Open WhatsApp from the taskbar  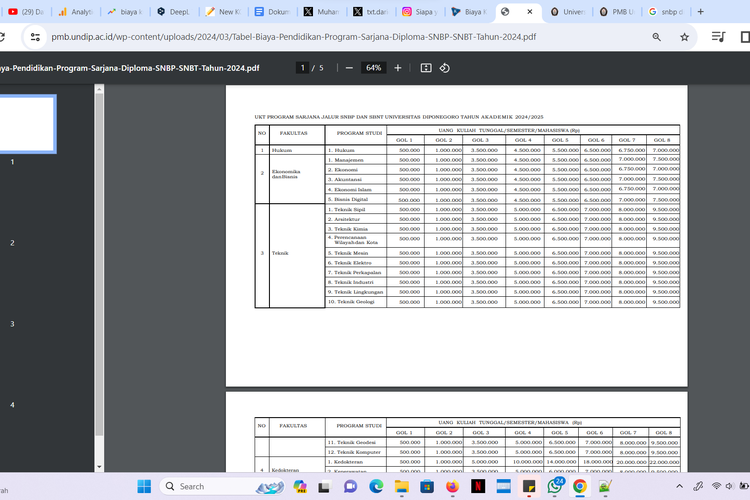point(556,486)
